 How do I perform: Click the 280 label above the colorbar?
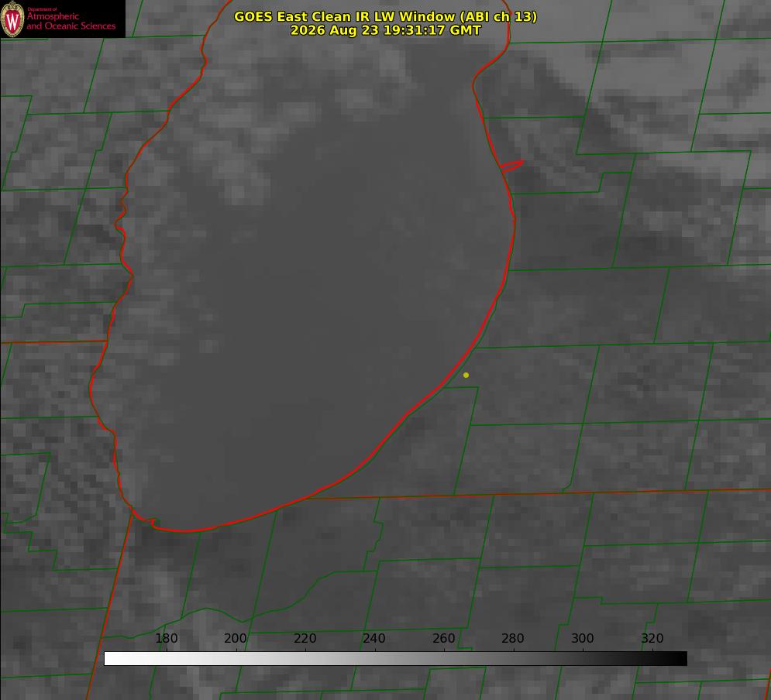coord(513,638)
